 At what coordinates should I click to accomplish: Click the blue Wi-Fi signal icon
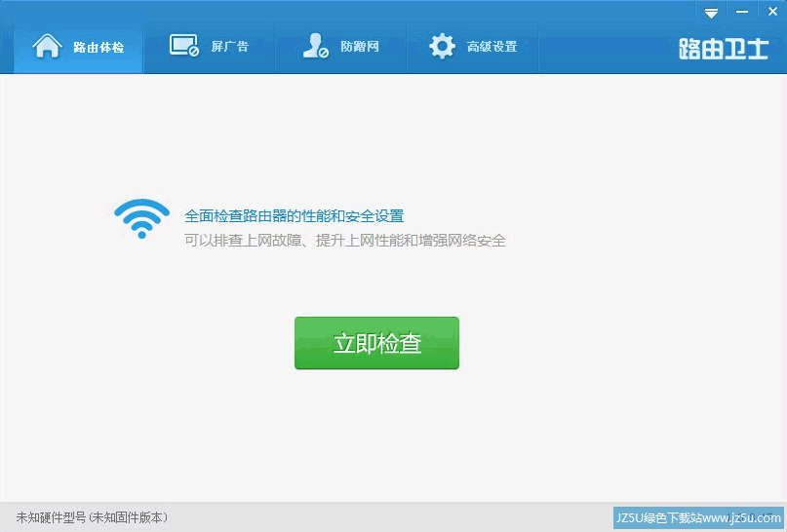[x=141, y=218]
